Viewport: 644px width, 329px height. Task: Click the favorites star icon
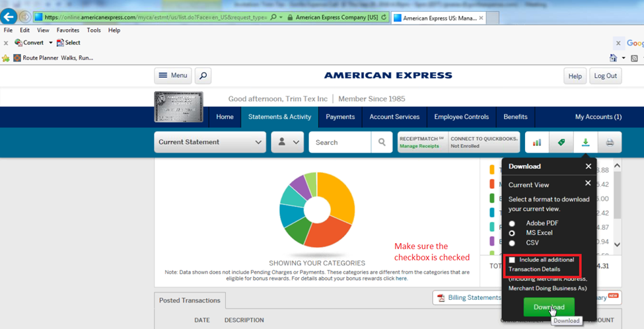[6, 58]
